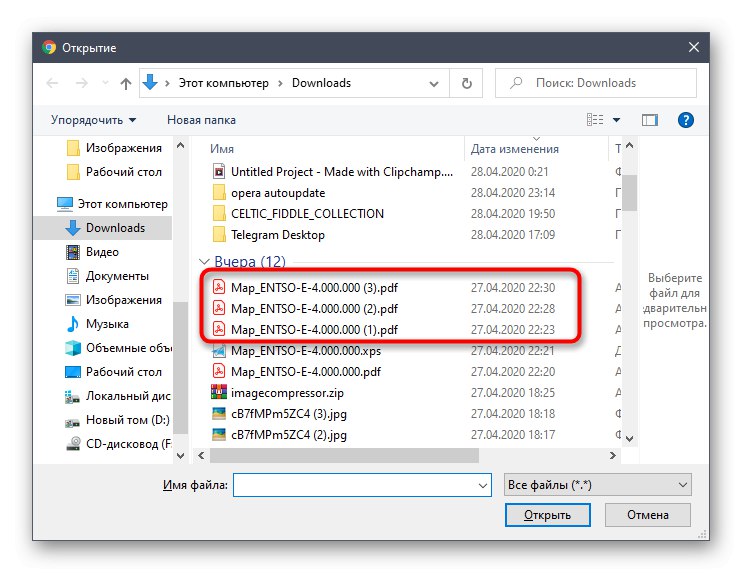Open 'Все файлы (*.*)' file type dropdown
This screenshot has height=573, width=742.
[x=598, y=485]
